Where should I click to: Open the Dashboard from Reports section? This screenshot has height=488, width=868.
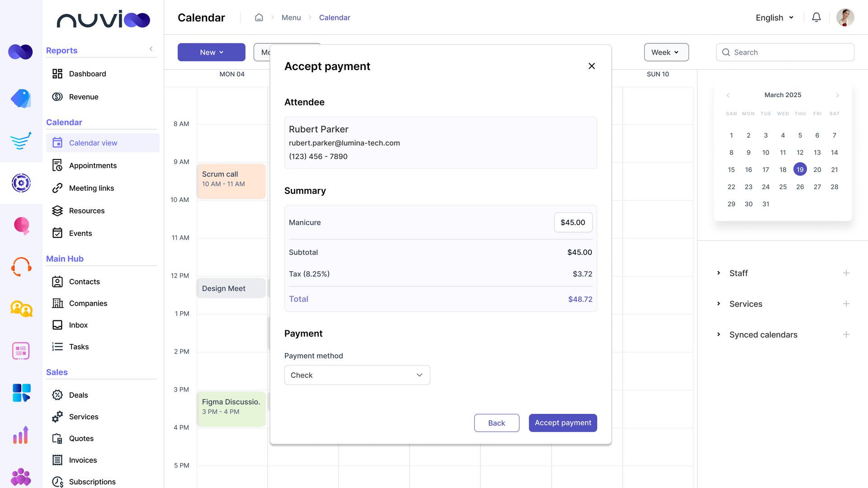pyautogui.click(x=87, y=74)
